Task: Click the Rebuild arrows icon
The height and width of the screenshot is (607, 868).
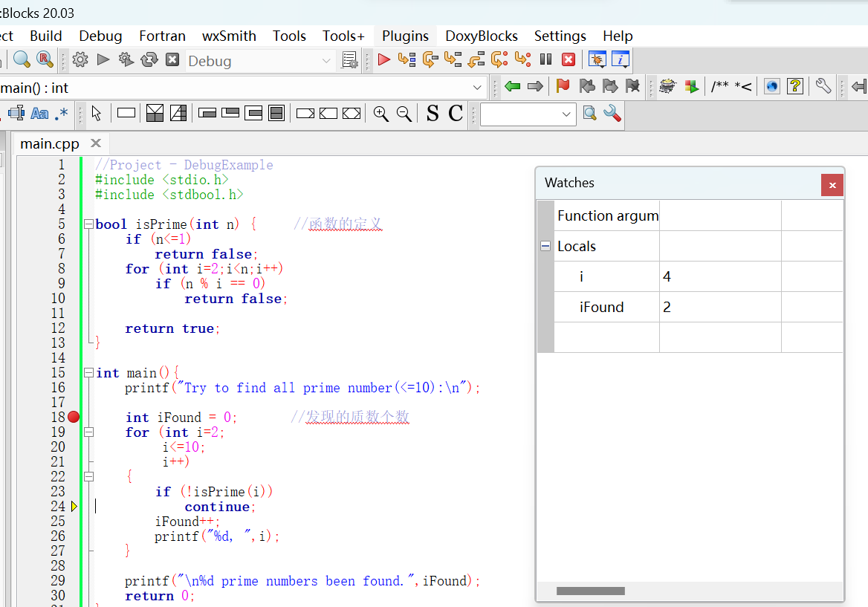Action: pyautogui.click(x=149, y=59)
